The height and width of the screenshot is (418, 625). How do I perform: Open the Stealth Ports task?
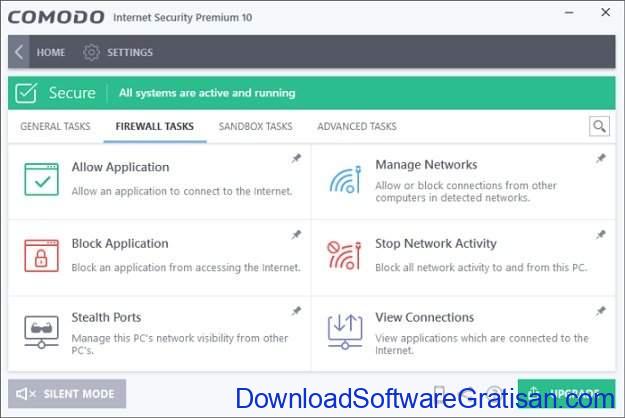106,317
